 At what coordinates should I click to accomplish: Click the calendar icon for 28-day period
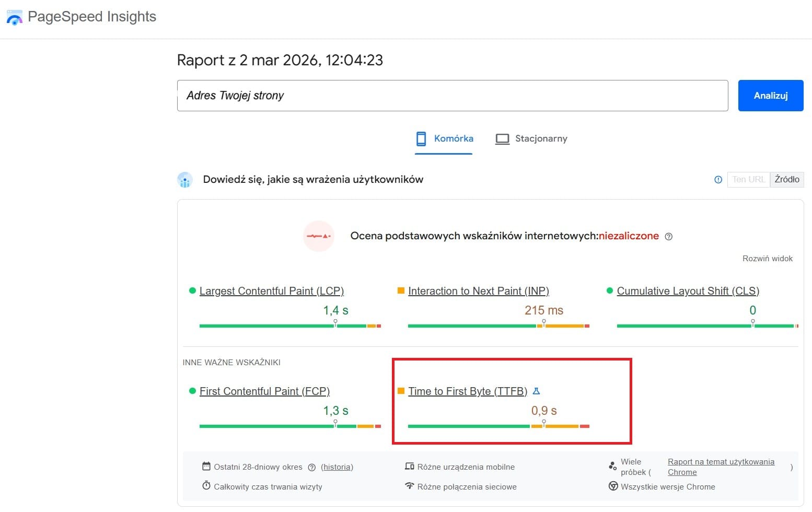coord(206,466)
